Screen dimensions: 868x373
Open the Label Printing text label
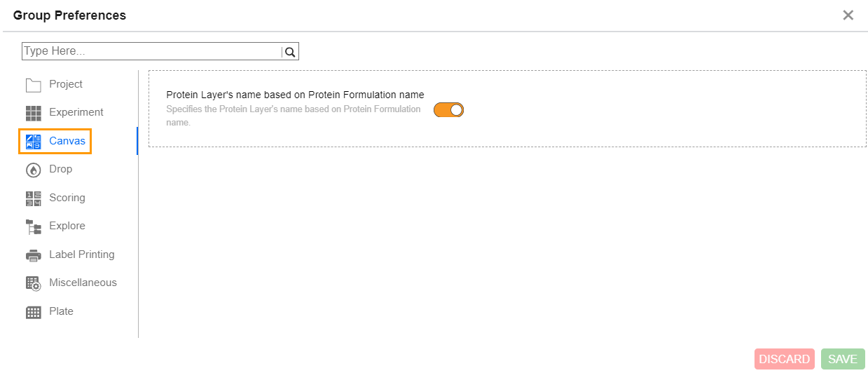pyautogui.click(x=82, y=255)
